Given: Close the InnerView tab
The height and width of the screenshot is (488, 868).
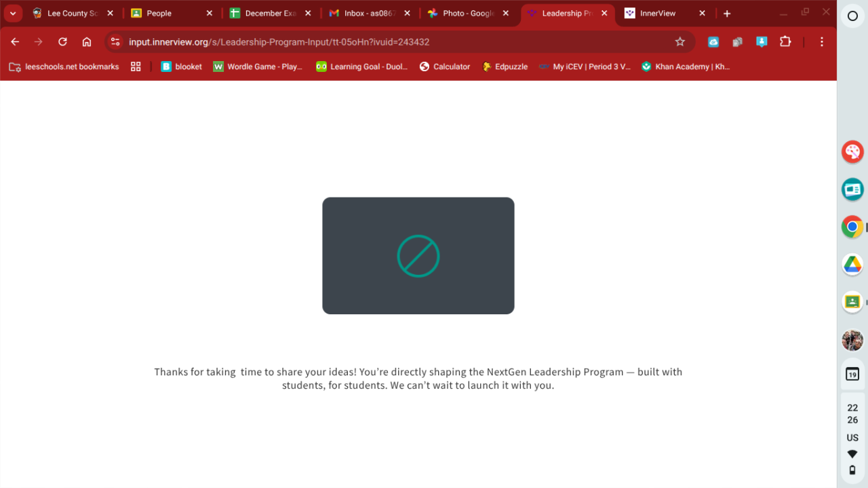Looking at the screenshot, I should point(702,13).
